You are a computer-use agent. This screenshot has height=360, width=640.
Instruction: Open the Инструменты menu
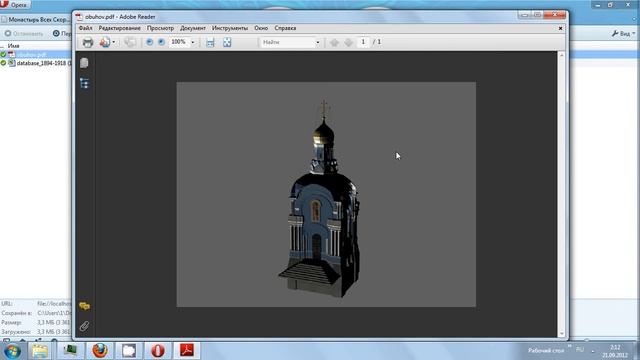pyautogui.click(x=230, y=28)
